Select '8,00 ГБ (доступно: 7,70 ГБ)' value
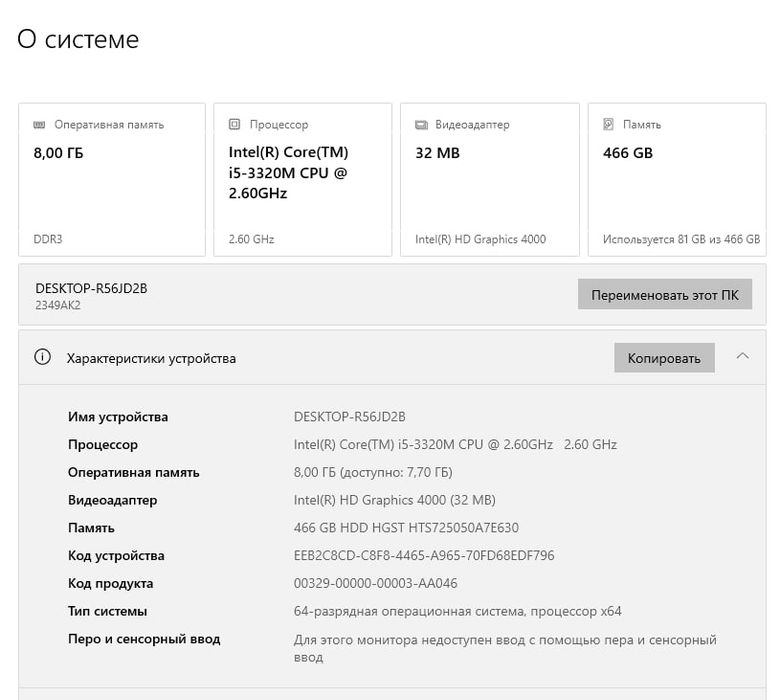The height and width of the screenshot is (700, 780). click(373, 472)
